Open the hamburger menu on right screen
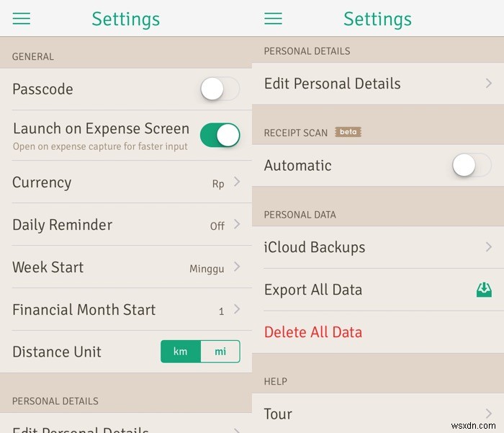 tap(274, 19)
